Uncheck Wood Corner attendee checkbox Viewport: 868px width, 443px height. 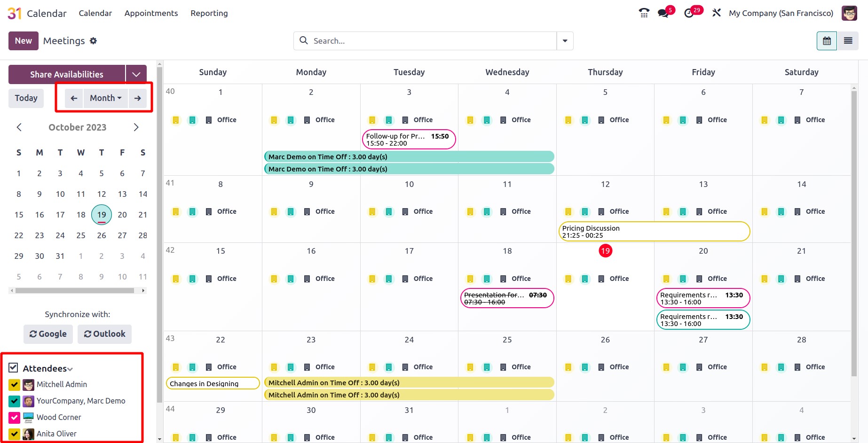coord(14,418)
